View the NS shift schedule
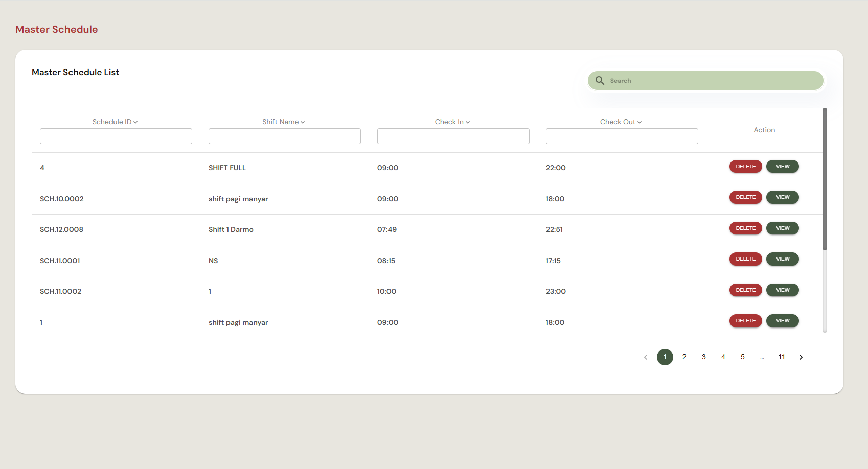The image size is (868, 469). pyautogui.click(x=783, y=259)
